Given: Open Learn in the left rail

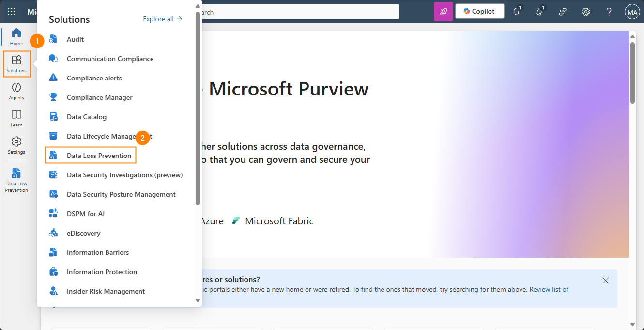Looking at the screenshot, I should pos(16,118).
